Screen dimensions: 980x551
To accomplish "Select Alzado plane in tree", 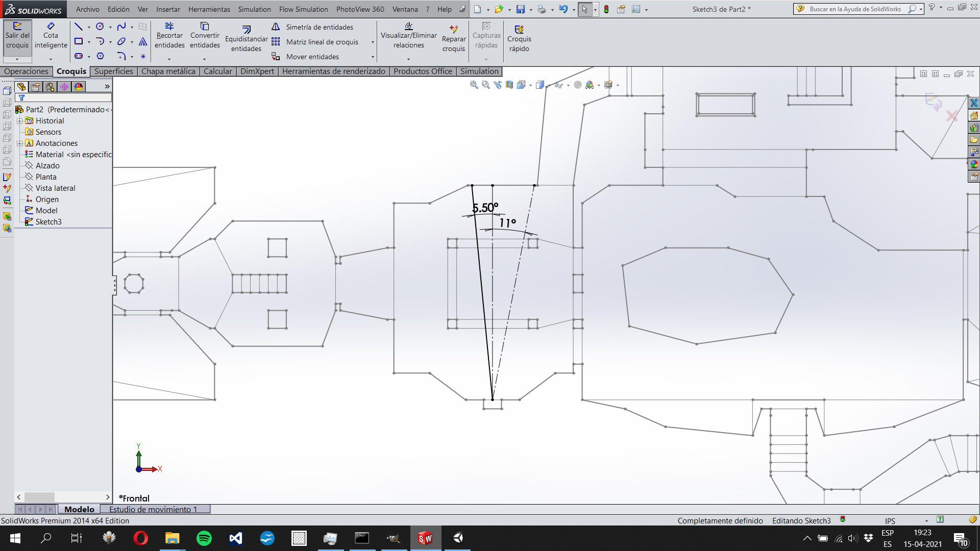I will pos(47,166).
